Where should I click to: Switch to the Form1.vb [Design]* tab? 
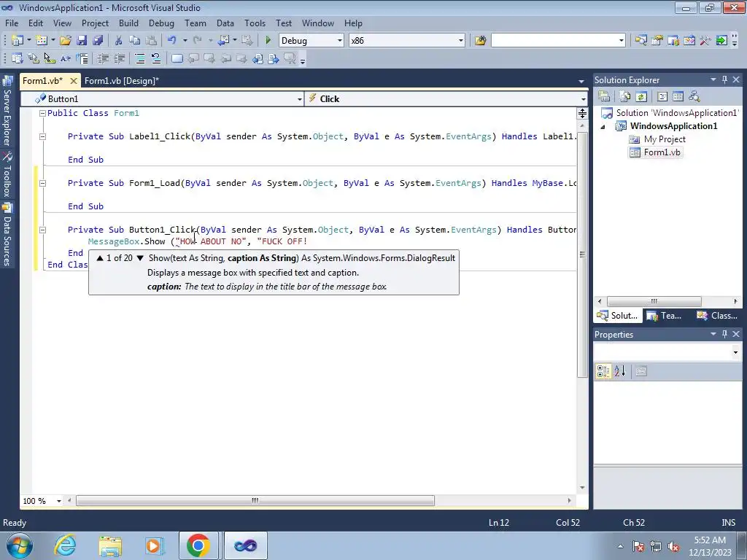click(122, 81)
